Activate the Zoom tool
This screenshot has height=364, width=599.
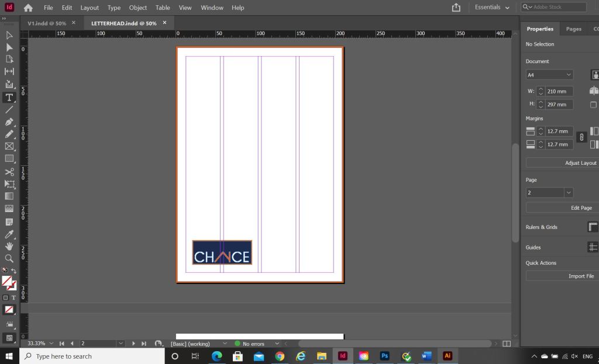tap(9, 258)
